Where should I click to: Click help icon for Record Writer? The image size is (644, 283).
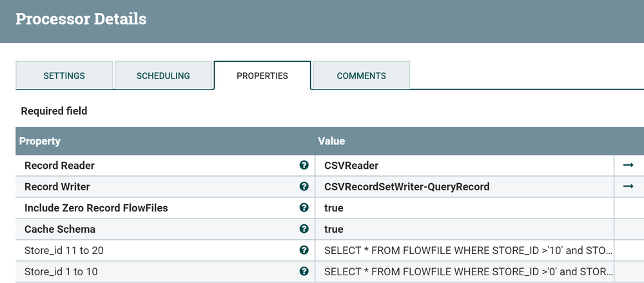coord(304,187)
